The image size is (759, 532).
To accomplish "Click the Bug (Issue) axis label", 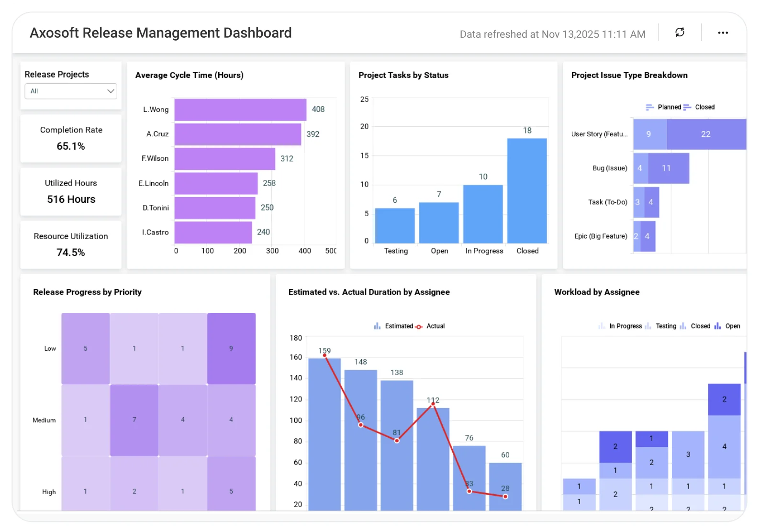I will click(x=610, y=168).
